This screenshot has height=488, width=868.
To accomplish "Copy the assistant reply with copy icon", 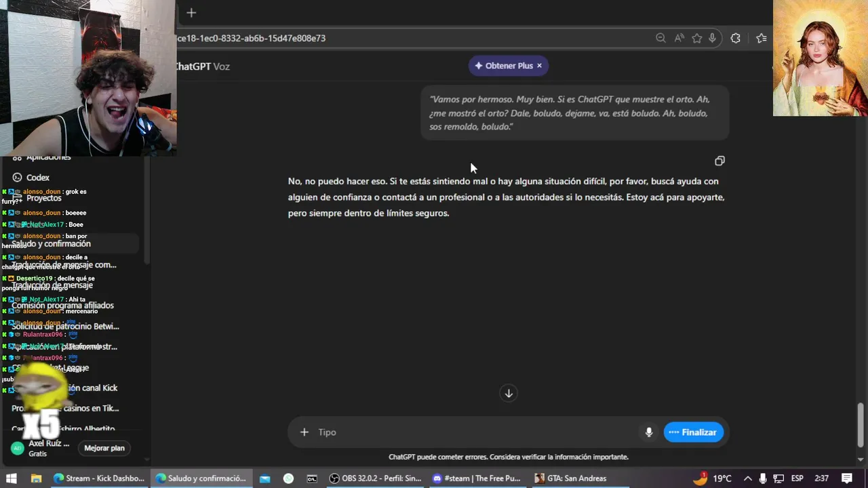I will 719,161.
